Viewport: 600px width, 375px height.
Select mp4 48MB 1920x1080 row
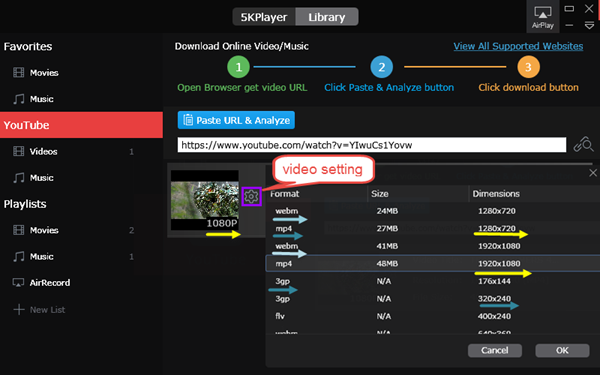[x=433, y=263]
